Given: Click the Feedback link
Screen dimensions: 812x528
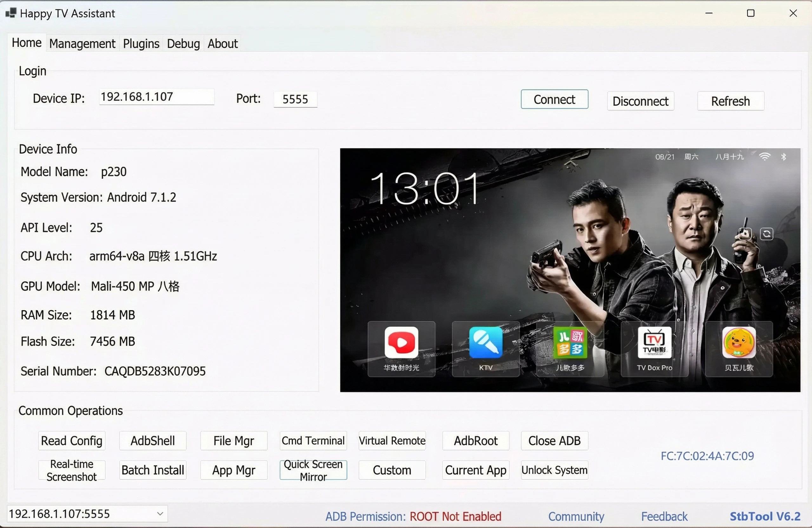Looking at the screenshot, I should 664,516.
